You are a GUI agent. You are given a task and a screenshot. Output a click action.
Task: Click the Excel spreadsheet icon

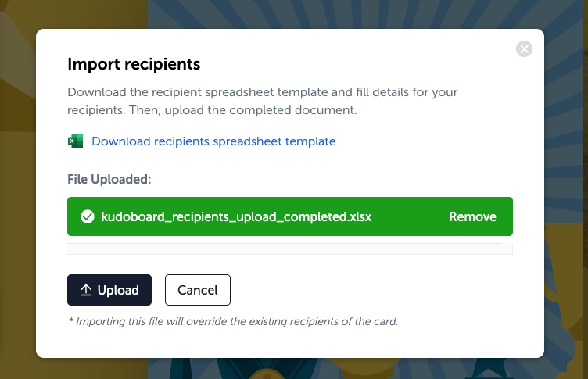[75, 141]
